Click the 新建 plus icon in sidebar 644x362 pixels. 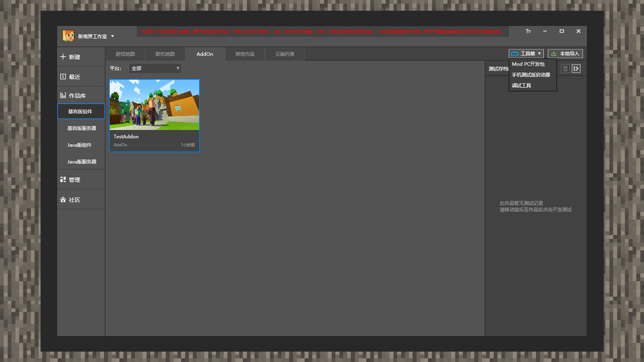(x=63, y=57)
